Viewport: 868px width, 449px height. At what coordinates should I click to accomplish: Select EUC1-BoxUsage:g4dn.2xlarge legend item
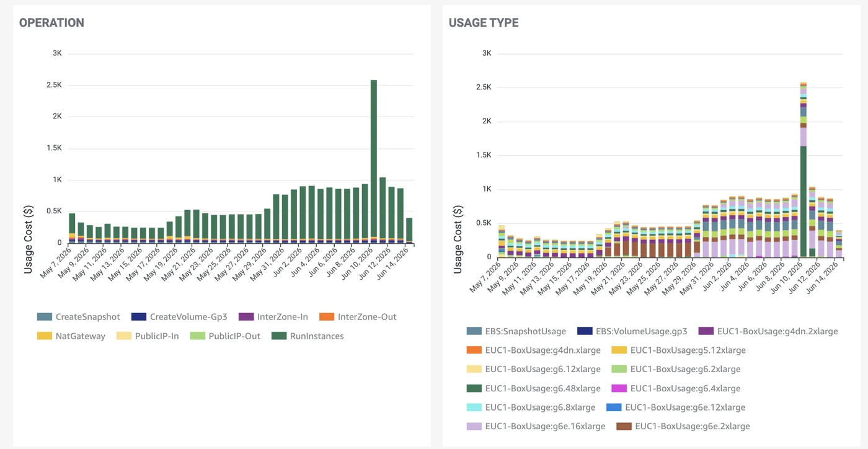pos(768,331)
